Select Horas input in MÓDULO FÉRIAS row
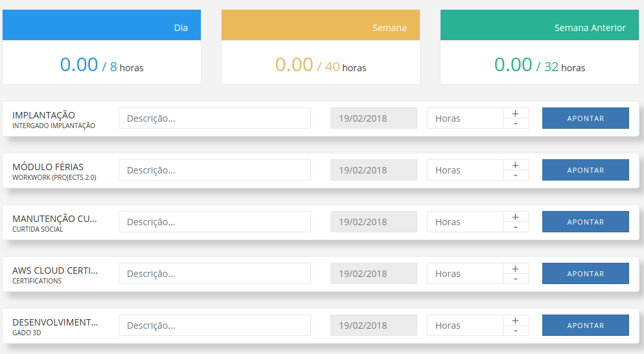Image resolution: width=644 pixels, height=354 pixels. [465, 170]
